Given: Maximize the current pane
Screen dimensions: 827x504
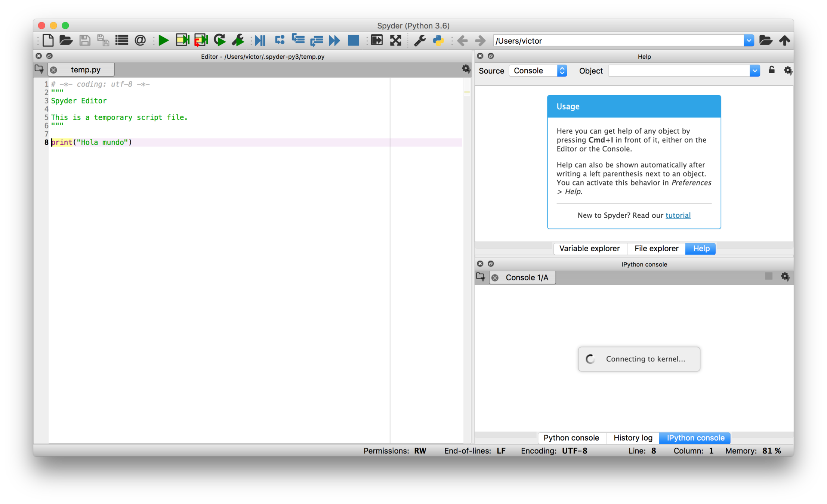Looking at the screenshot, I should pos(377,40).
